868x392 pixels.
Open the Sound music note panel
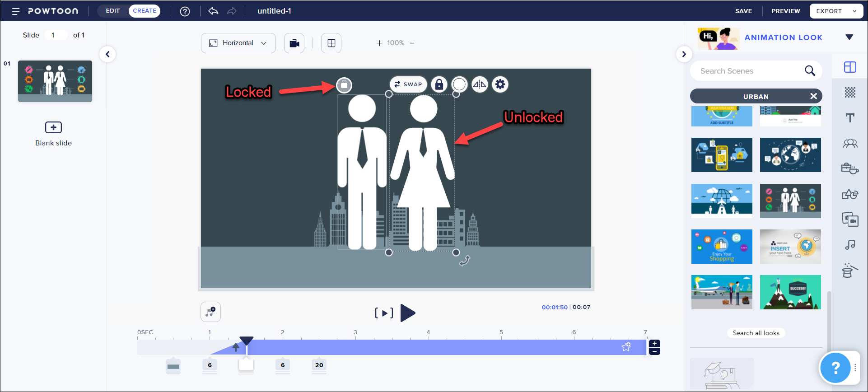[850, 245]
